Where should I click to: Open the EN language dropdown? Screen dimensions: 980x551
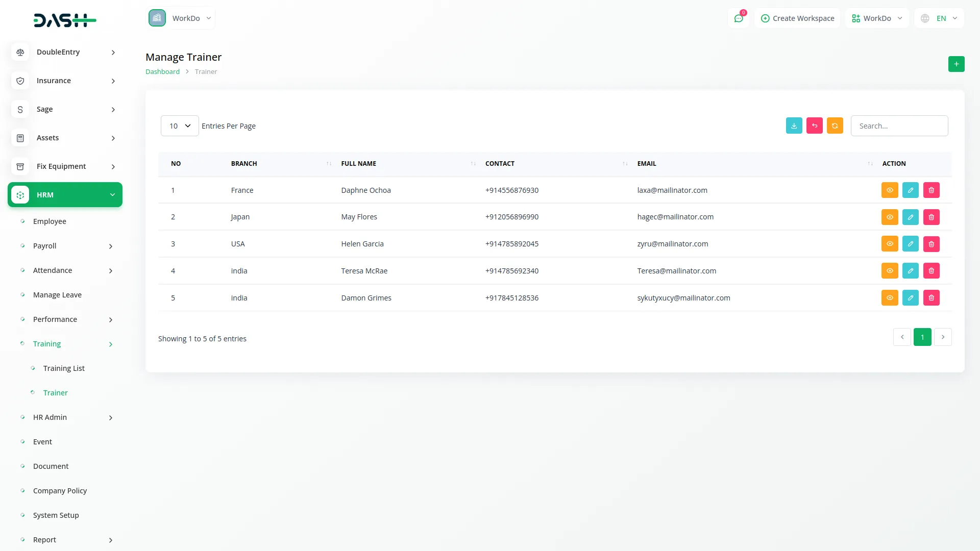939,18
